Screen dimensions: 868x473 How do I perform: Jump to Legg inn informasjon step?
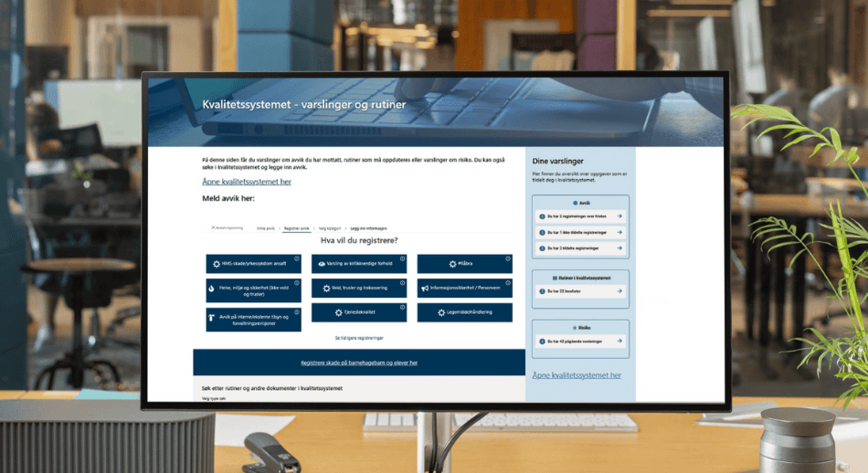tap(369, 228)
